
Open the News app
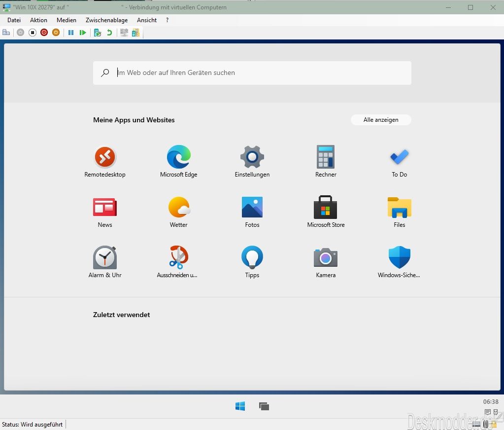click(105, 212)
